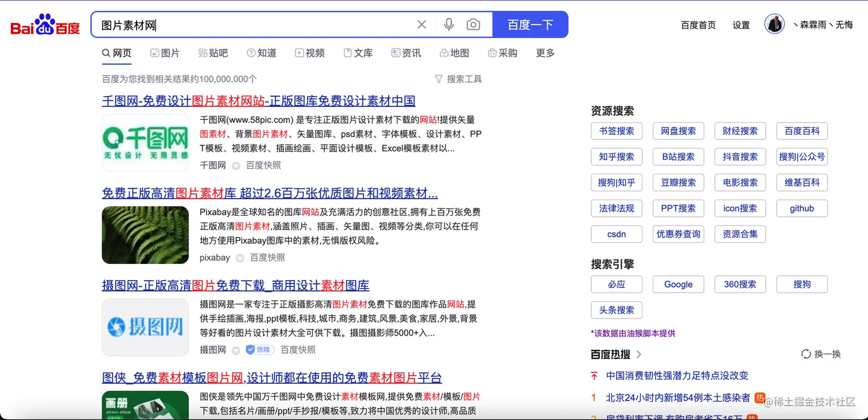Click the 知乎搜索 button
The image size is (868, 420).
[x=617, y=157]
